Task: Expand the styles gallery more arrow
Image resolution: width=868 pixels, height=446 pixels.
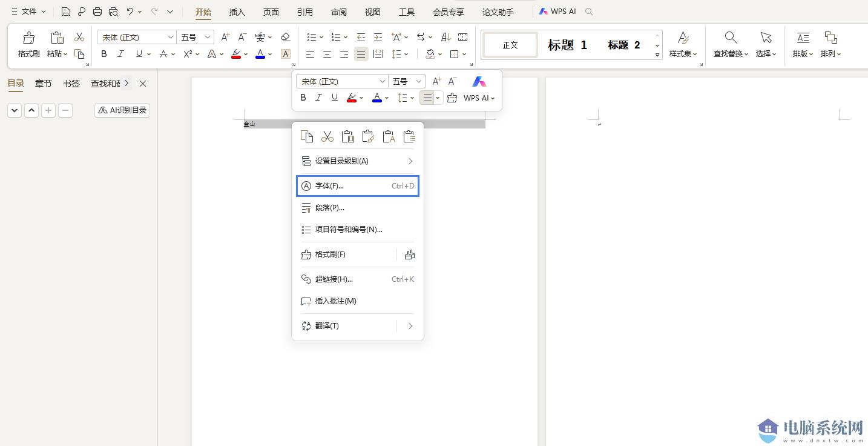Action: 657,55
